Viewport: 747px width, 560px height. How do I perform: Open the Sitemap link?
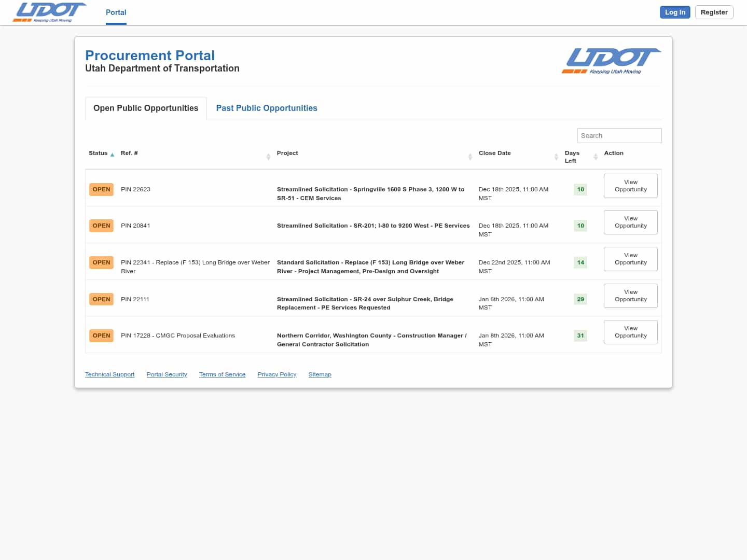point(320,374)
